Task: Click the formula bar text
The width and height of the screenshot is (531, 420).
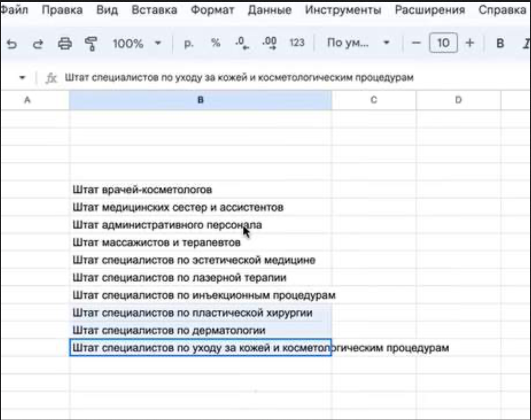Action: point(239,78)
